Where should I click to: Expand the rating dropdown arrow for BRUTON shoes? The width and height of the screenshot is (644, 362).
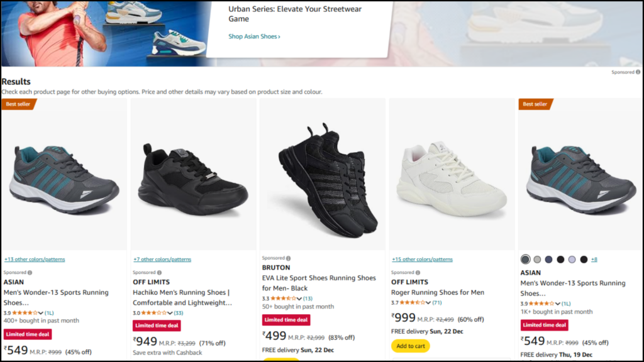[300, 299]
